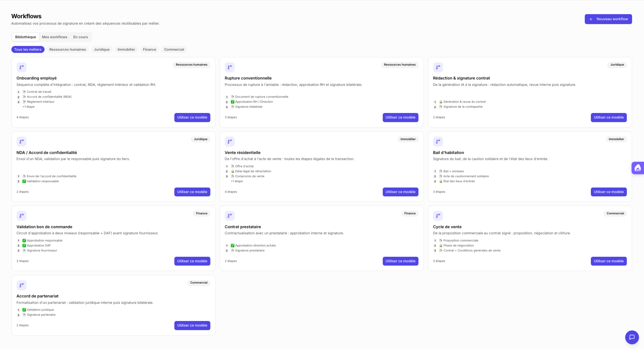
Task: Use the Bail d'habitation template
Action: click(608, 192)
